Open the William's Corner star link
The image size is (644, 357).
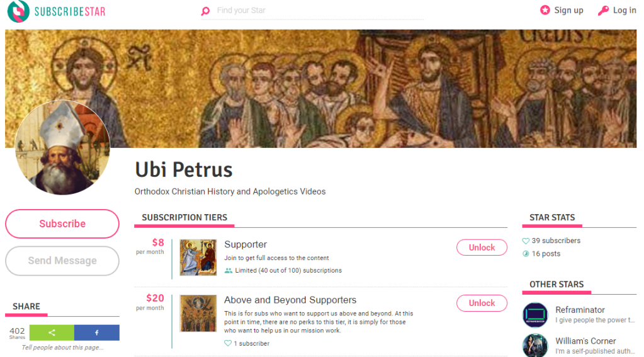click(x=585, y=341)
